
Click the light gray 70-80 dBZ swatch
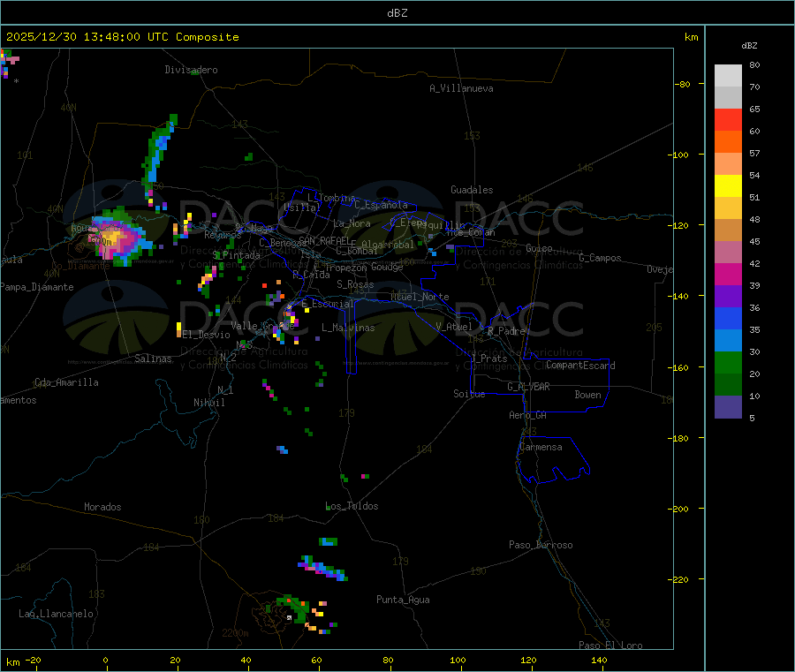point(728,76)
